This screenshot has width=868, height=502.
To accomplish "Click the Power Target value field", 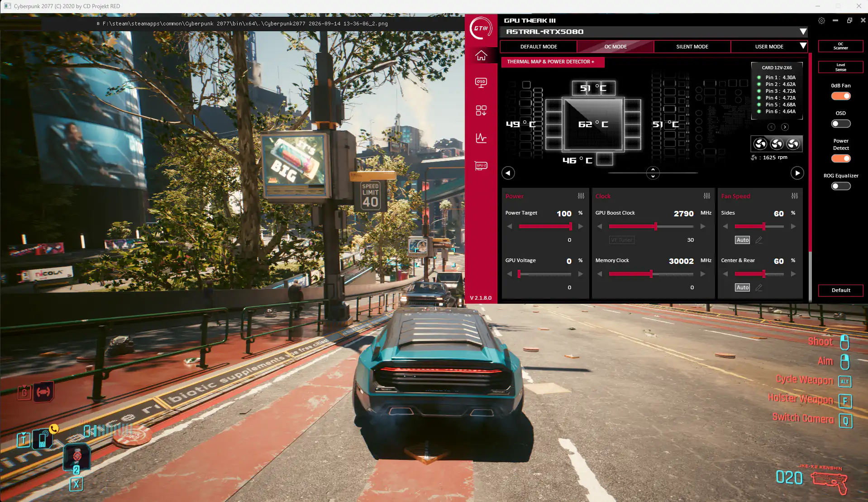I will 564,214.
